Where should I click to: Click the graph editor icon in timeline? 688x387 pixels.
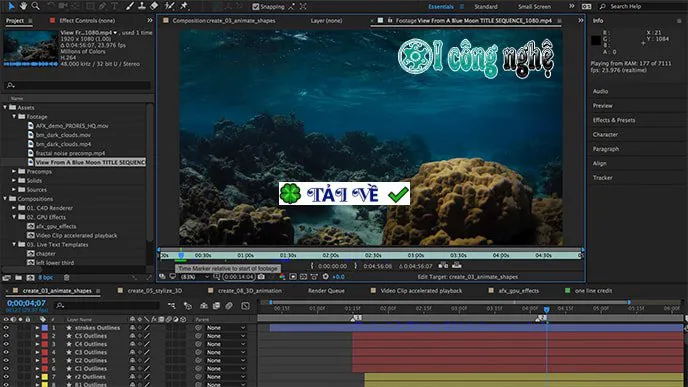(245, 305)
